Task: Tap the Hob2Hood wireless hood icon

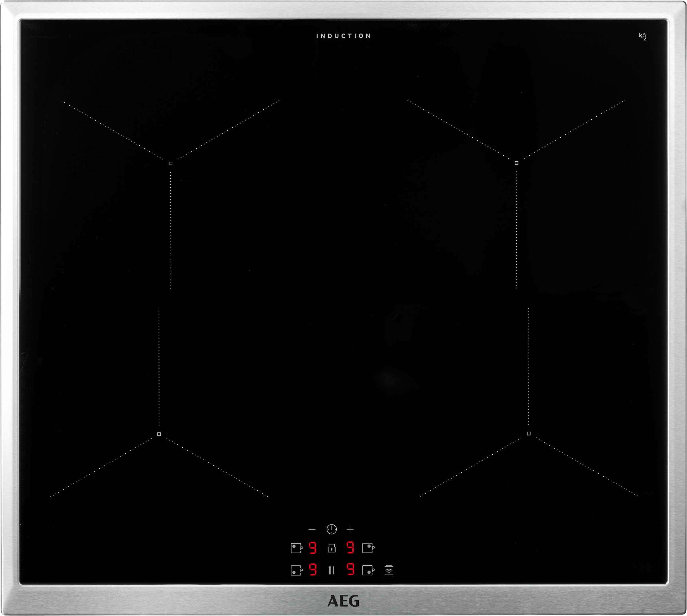Action: point(389,570)
